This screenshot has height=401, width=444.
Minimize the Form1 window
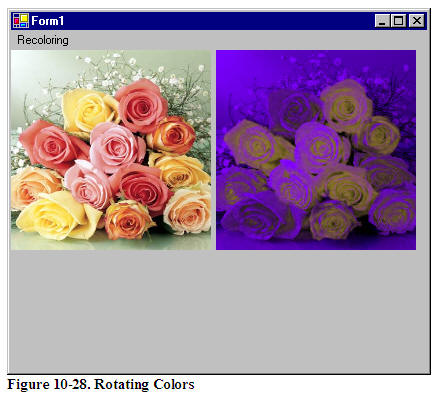click(382, 21)
